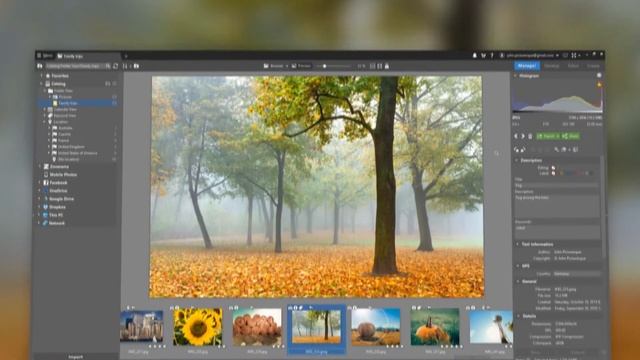Select the hay bale thumbnail
The height and width of the screenshot is (360, 640).
(x=376, y=327)
